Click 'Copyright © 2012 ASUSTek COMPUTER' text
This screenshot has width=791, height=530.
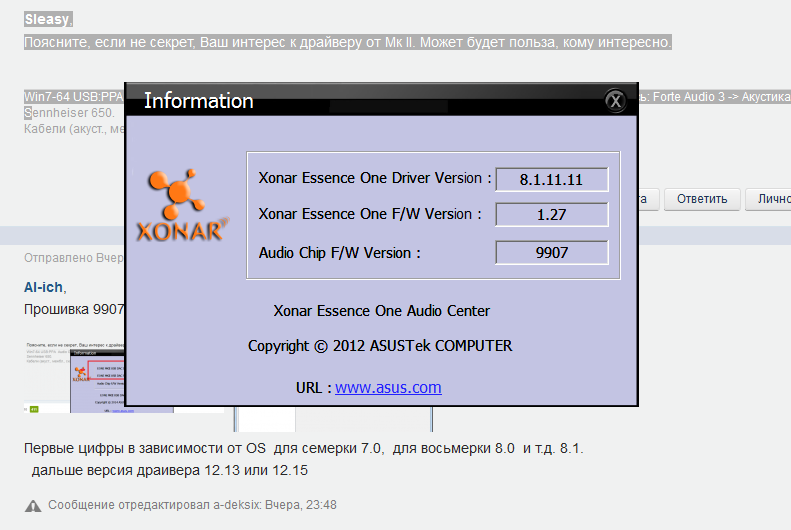click(380, 345)
